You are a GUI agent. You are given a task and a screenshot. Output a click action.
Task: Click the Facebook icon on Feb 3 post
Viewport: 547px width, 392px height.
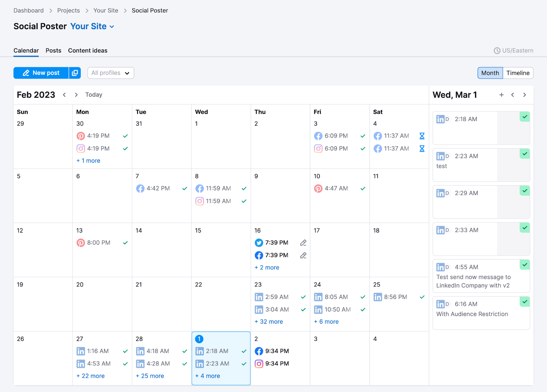[318, 136]
